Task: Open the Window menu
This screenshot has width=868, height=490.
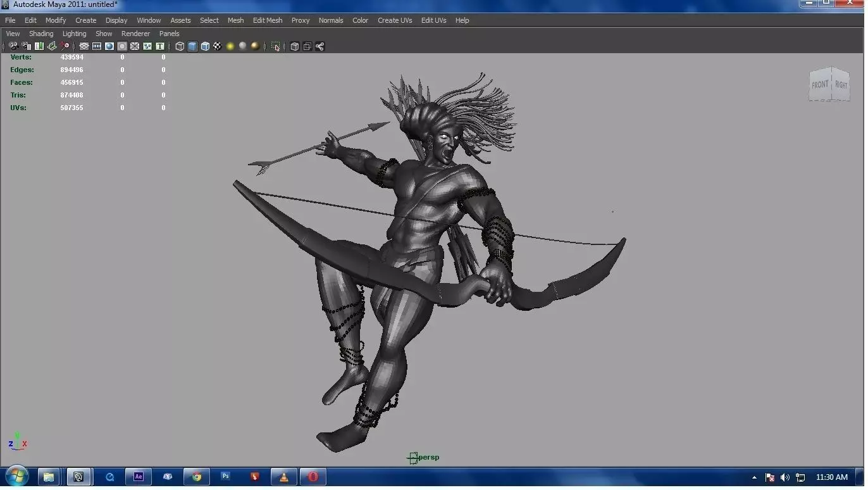Action: pyautogui.click(x=149, y=20)
